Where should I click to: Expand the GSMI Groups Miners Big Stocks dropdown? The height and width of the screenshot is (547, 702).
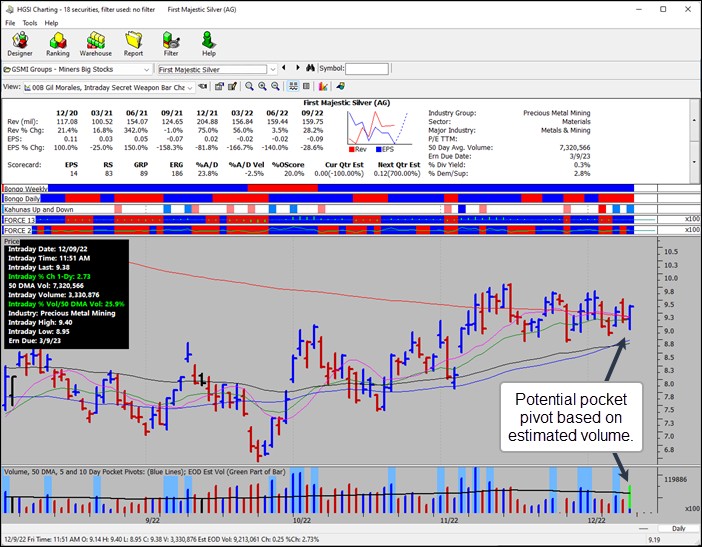(146, 69)
